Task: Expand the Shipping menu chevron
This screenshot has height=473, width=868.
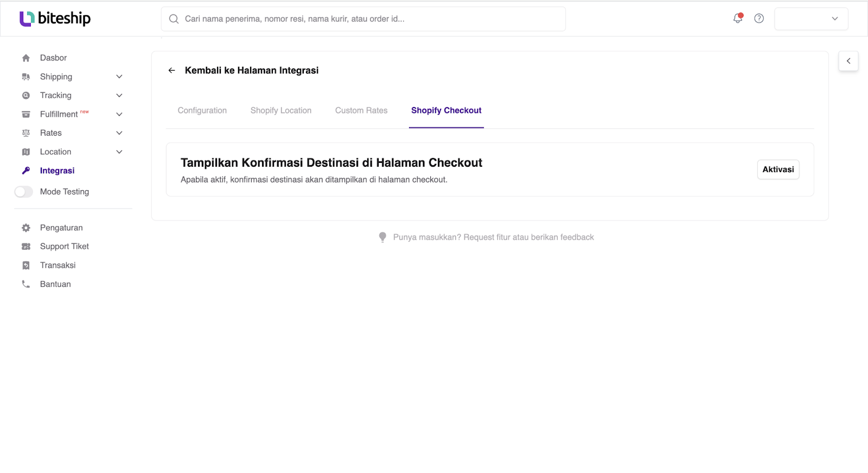Action: coord(119,77)
